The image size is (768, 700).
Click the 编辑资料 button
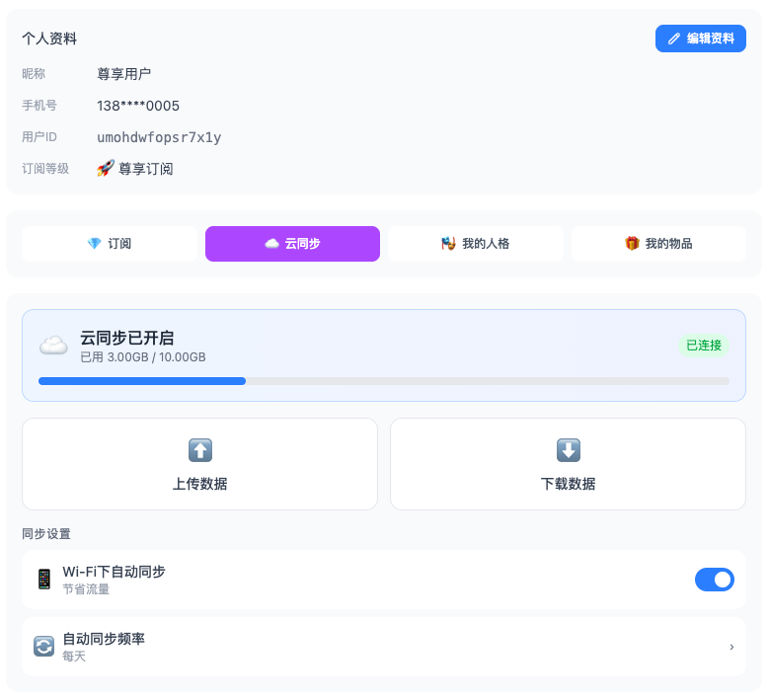pos(701,39)
